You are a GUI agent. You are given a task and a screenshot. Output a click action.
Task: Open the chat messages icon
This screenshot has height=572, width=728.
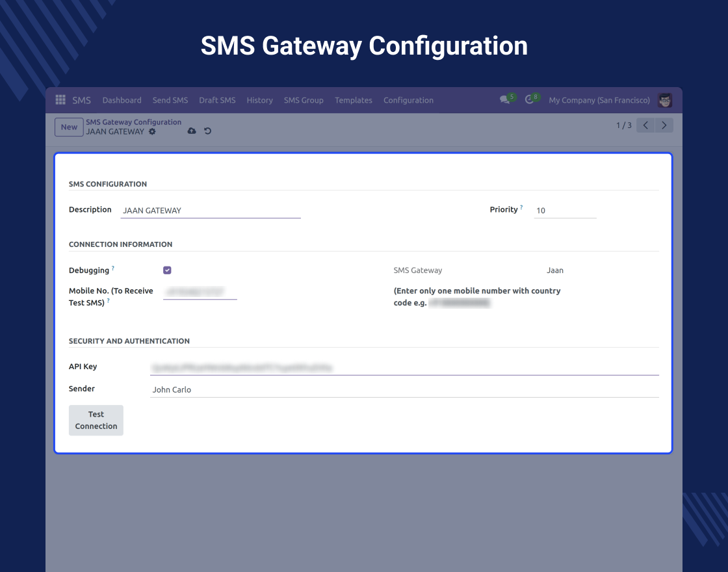click(x=505, y=100)
